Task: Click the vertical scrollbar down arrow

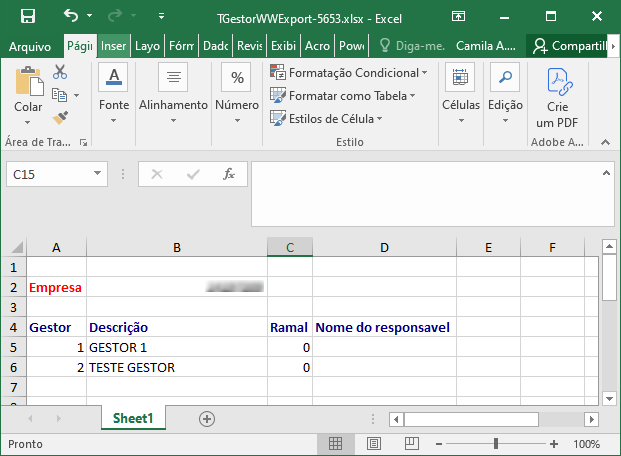Action: click(609, 398)
